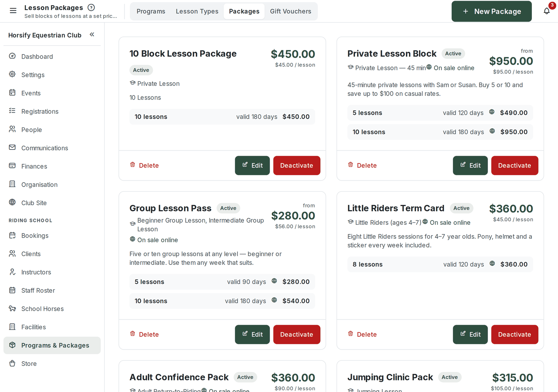
Task: Collapse the Horsify Equestrian Club sidebar
Action: coord(92,34)
